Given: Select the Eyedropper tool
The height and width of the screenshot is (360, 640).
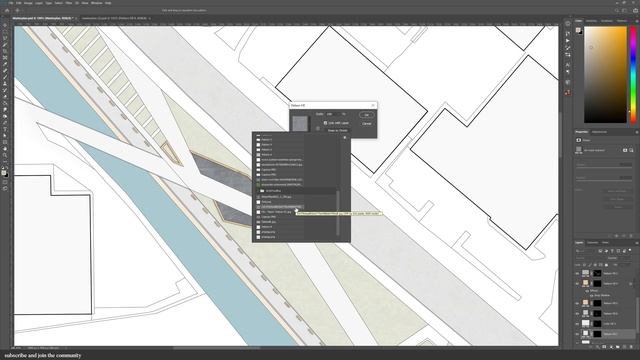Looking at the screenshot, I should click(5, 64).
